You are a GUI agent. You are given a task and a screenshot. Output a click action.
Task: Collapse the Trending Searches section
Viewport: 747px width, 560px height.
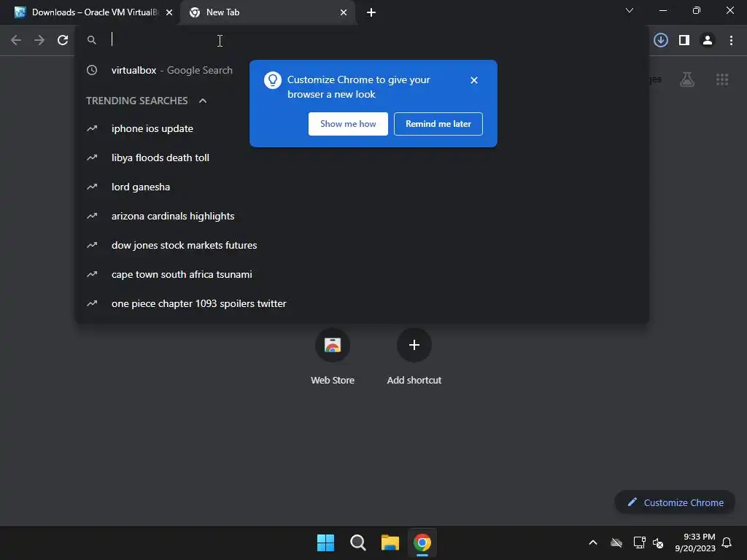click(203, 101)
